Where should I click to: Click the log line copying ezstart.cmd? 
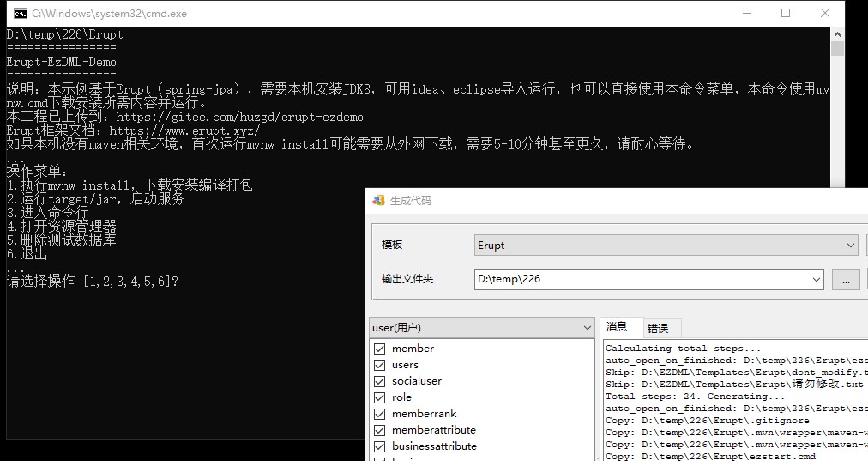710,457
